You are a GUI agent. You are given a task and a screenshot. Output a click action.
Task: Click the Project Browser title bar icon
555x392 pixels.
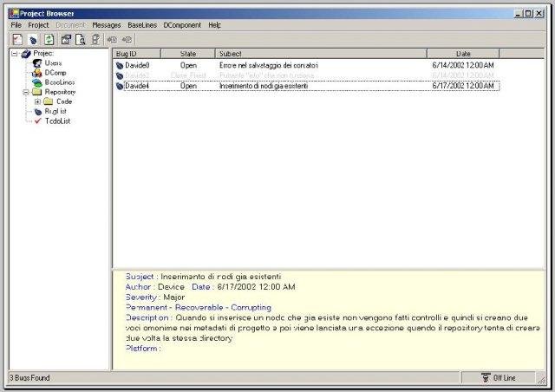[14, 14]
